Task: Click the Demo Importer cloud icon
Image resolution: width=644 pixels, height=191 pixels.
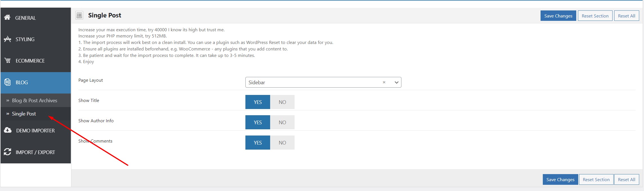Action: [8, 130]
